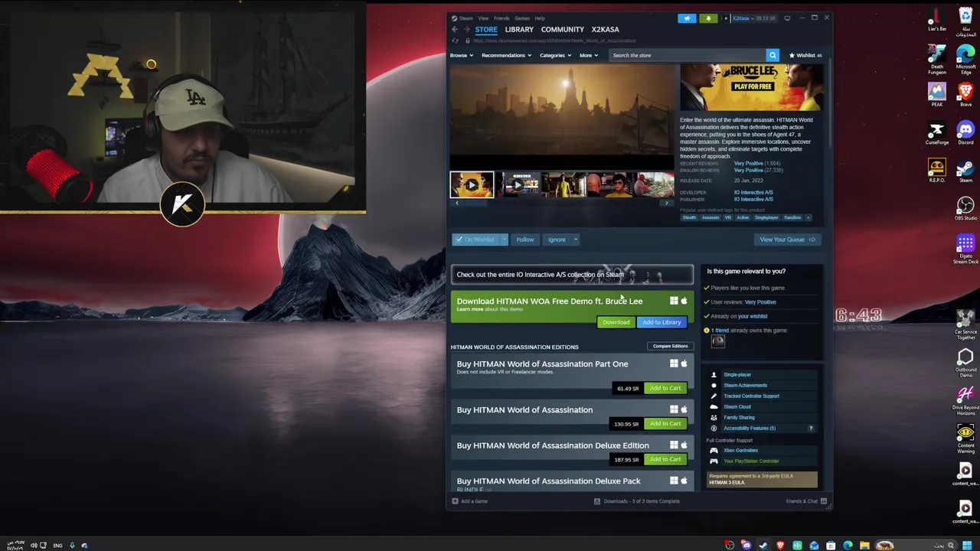Image resolution: width=980 pixels, height=551 pixels.
Task: Open the wishlist options dropdown arrow
Action: (x=504, y=240)
